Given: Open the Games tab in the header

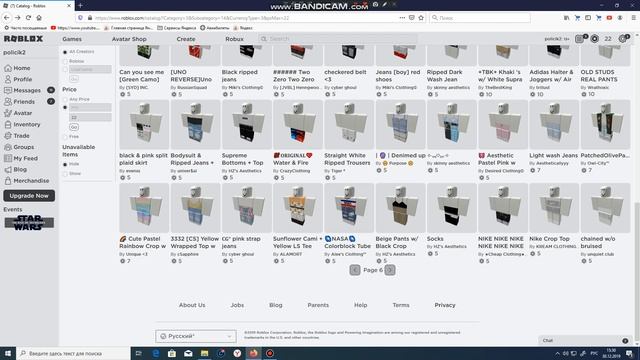Looking at the screenshot, I should tap(72, 39).
